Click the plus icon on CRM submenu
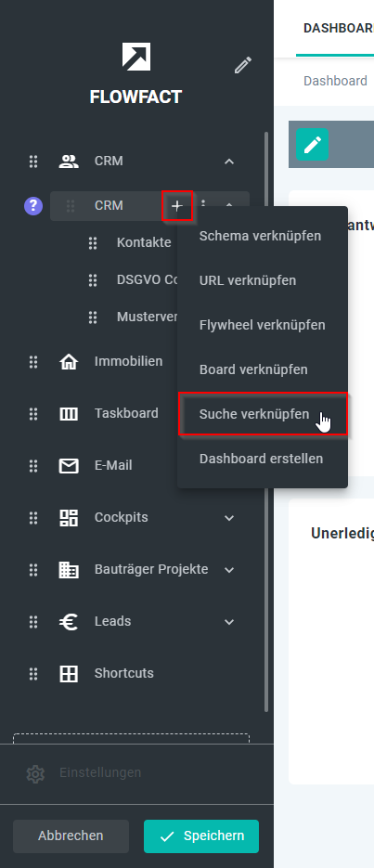374x868 pixels. pos(177,206)
